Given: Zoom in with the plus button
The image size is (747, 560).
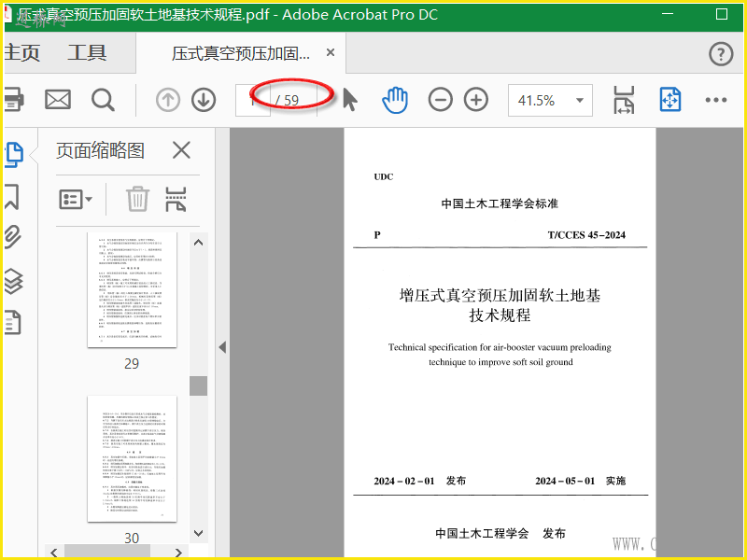Looking at the screenshot, I should tap(476, 100).
